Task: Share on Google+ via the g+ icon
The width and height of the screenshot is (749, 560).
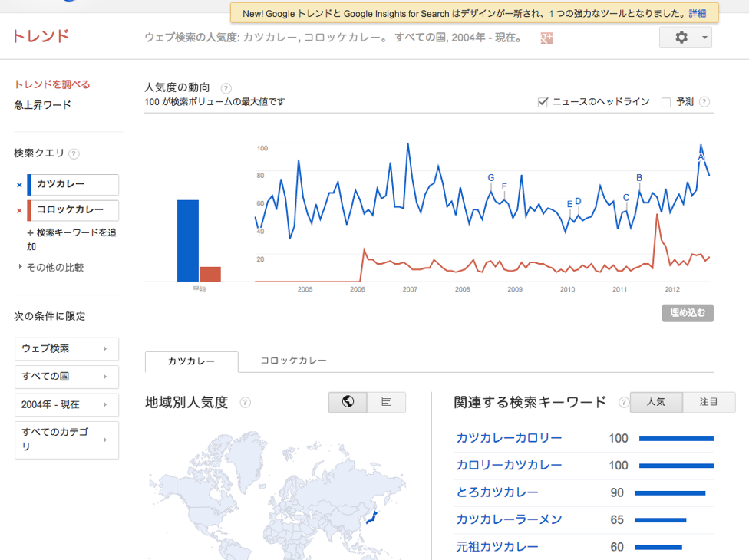Action: [x=546, y=38]
